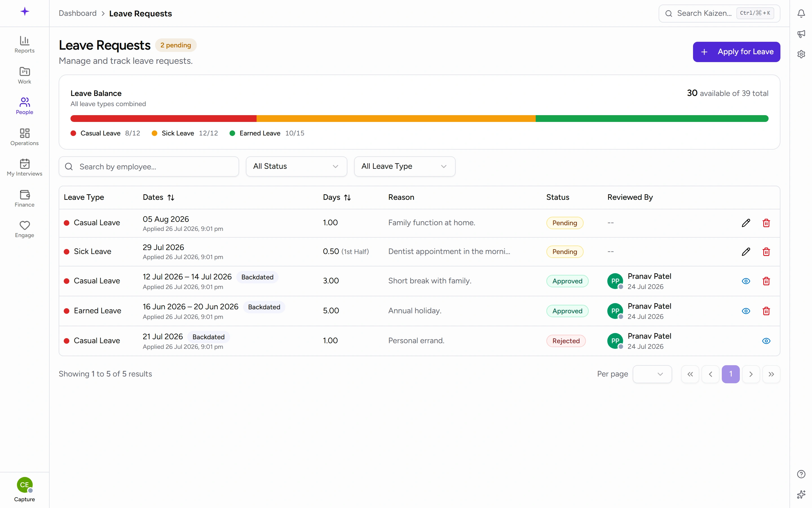The image size is (812, 508).
Task: Open the AI sparkle assistant icon
Action: [801, 494]
